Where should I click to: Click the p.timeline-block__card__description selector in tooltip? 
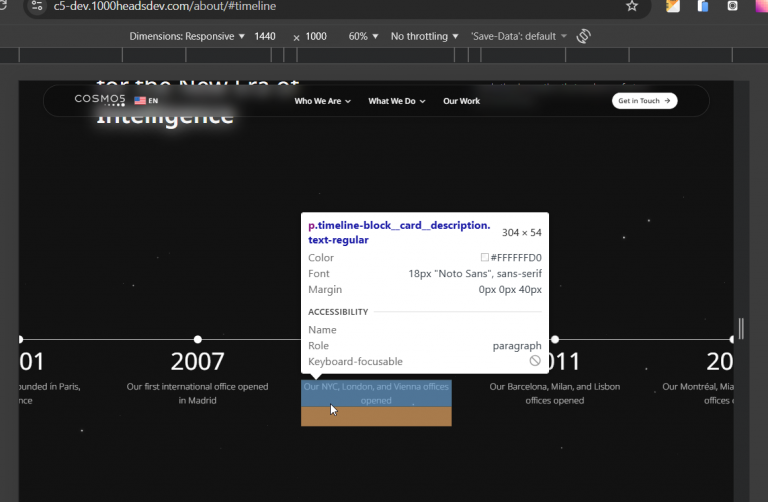tap(399, 233)
